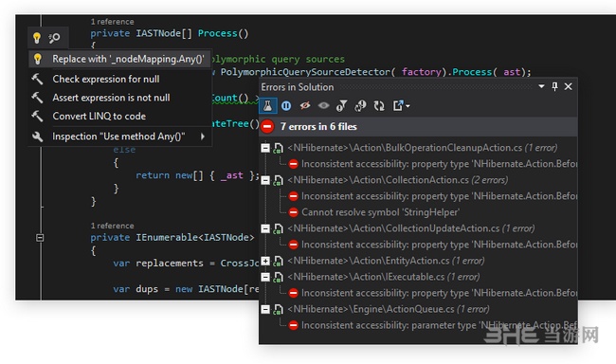Select CollectionUpdateAction.cs file entry

(x=411, y=228)
